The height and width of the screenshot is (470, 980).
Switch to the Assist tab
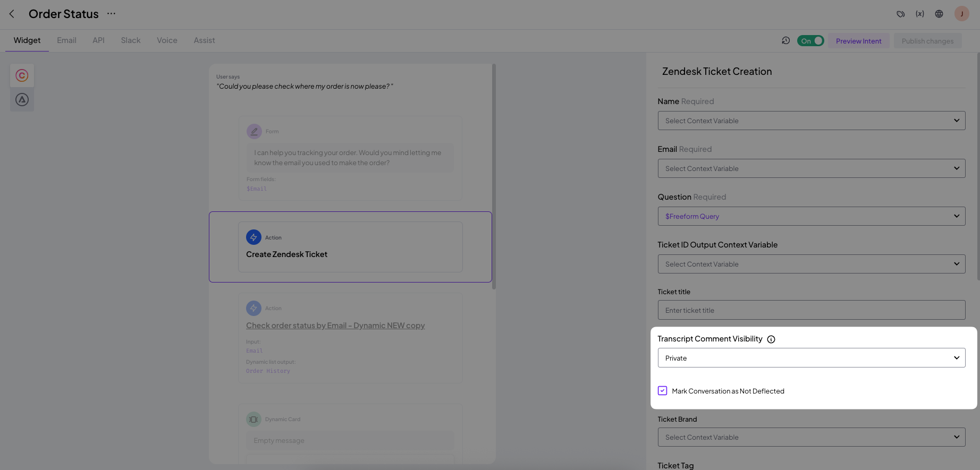(204, 40)
